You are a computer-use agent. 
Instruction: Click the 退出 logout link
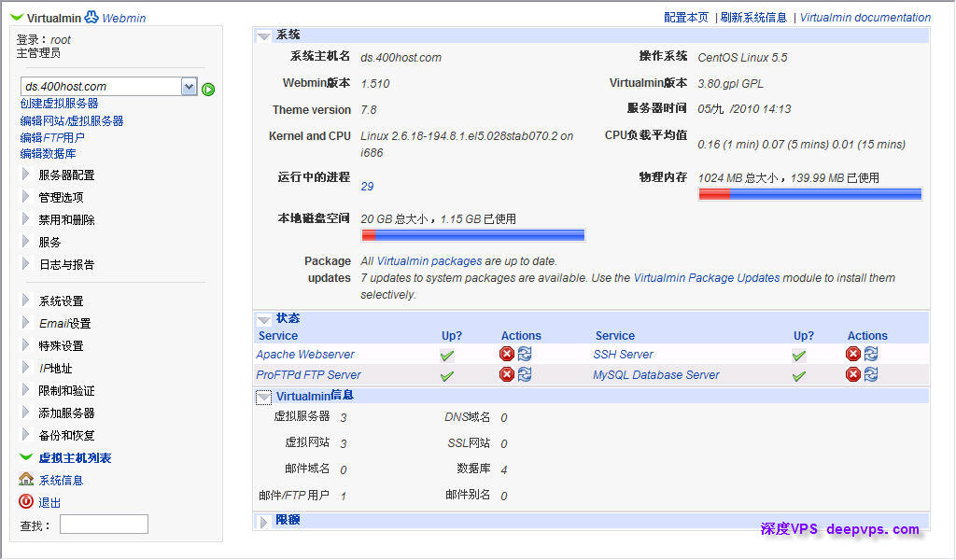click(x=49, y=503)
